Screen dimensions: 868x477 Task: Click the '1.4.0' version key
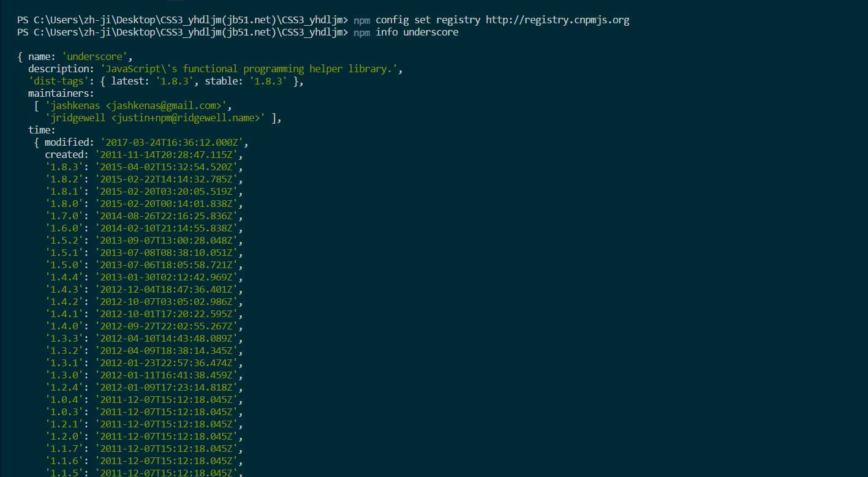click(x=64, y=326)
